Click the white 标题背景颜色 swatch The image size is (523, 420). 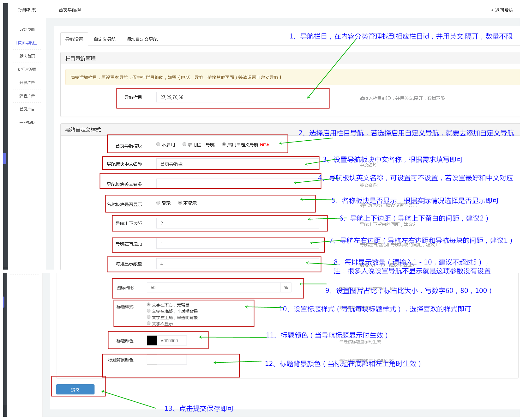coord(152,360)
